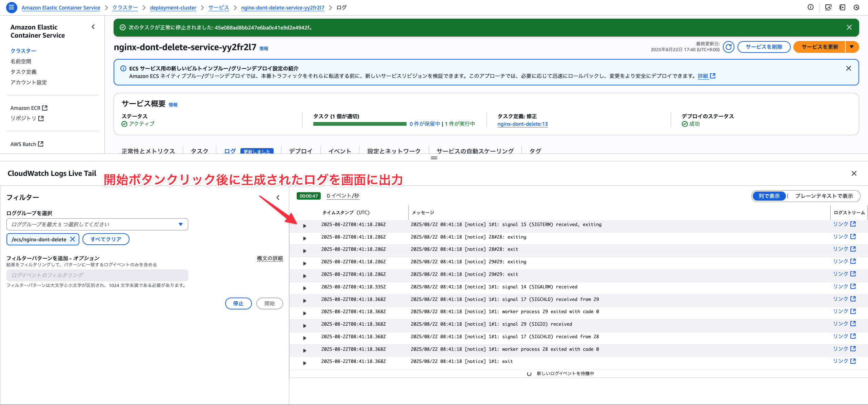Click 0 件が保留中 link
The height and width of the screenshot is (405, 868).
coord(425,124)
